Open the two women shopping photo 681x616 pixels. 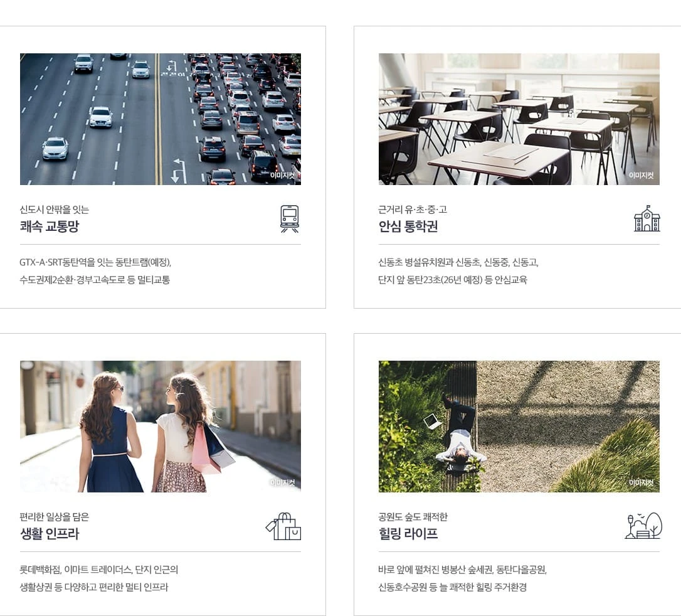[x=161, y=427]
